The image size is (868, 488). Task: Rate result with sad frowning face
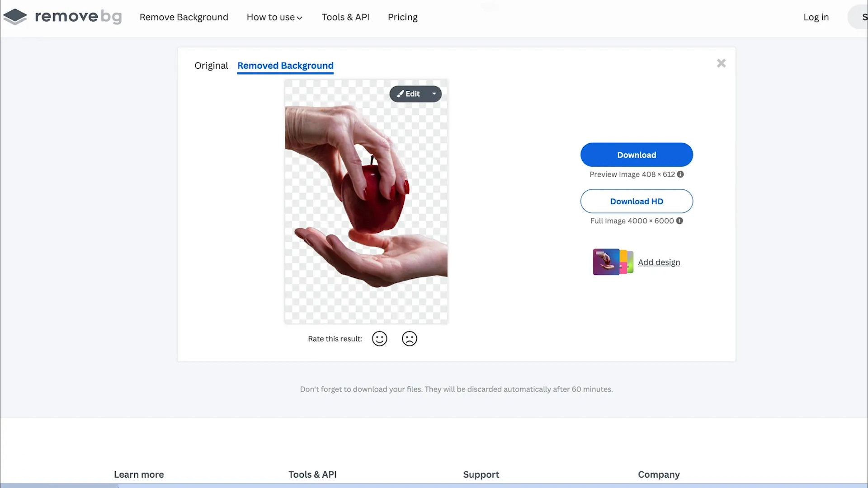pyautogui.click(x=409, y=338)
